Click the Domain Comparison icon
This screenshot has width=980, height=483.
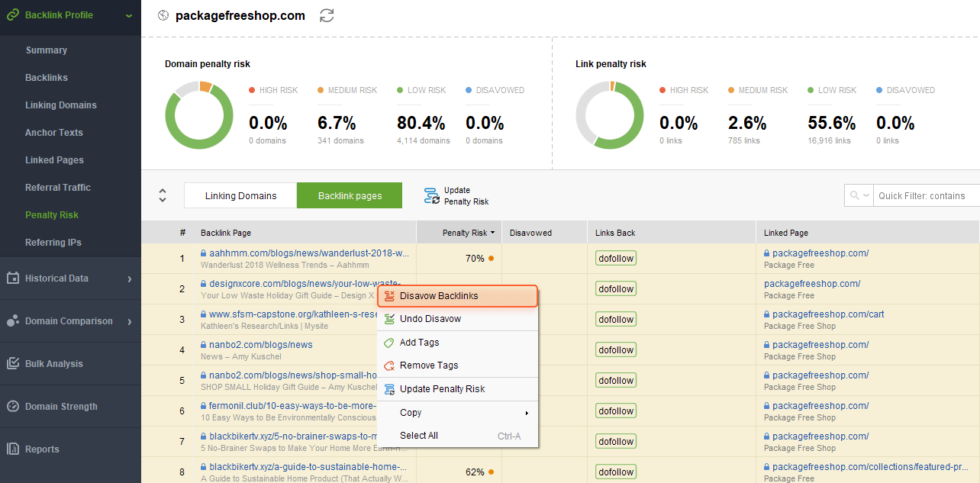13,320
